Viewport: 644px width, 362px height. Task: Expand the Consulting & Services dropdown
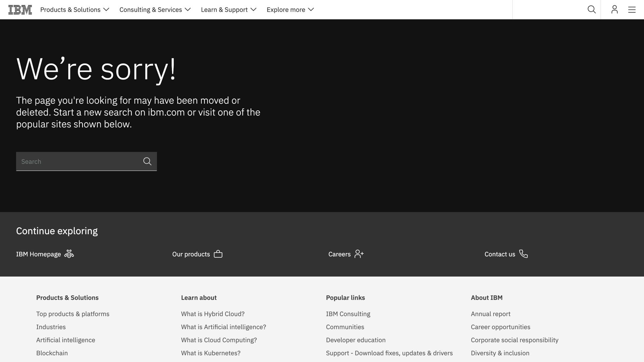coord(155,10)
